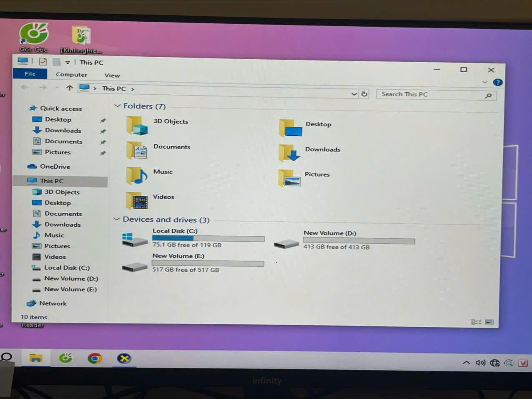This screenshot has width=532, height=399.
Task: Select the New Volume (D:) drive icon
Action: tap(286, 243)
